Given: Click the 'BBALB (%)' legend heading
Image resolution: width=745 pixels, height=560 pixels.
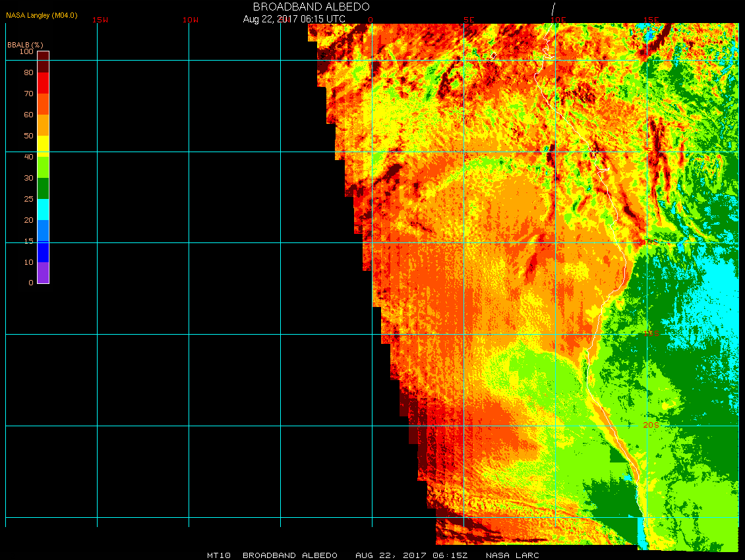Looking at the screenshot, I should [25, 45].
